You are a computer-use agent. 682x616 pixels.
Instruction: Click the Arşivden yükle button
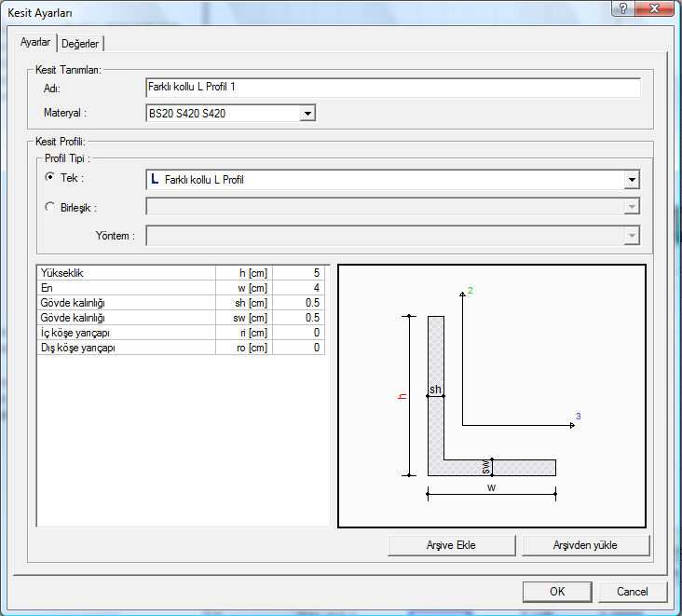pyautogui.click(x=585, y=545)
